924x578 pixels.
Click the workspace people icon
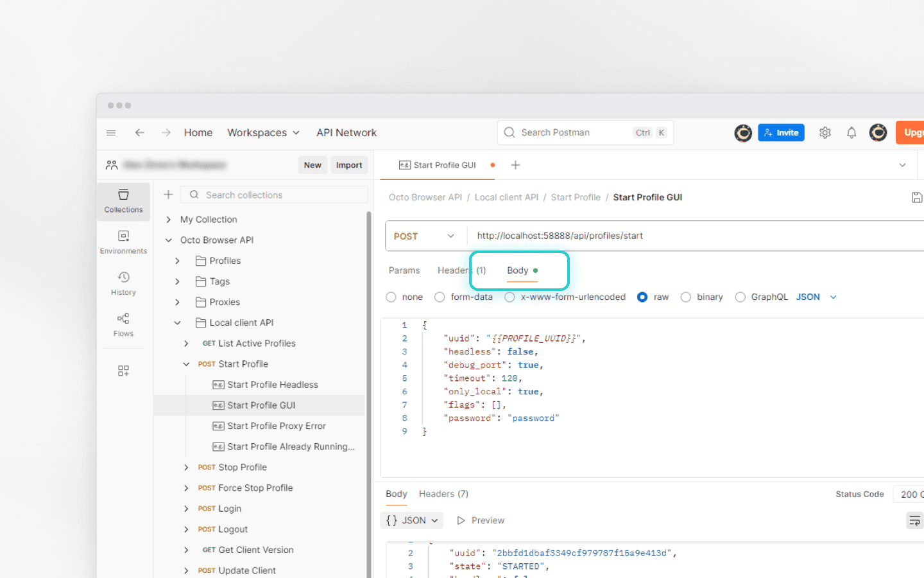coord(112,165)
